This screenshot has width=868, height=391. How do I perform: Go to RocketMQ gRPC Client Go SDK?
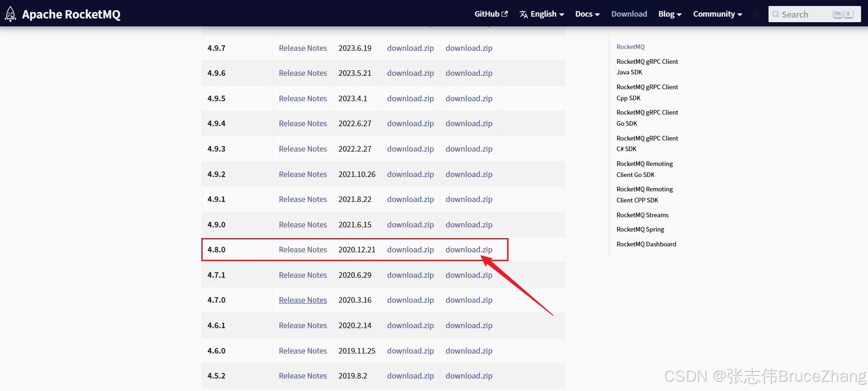coord(647,118)
